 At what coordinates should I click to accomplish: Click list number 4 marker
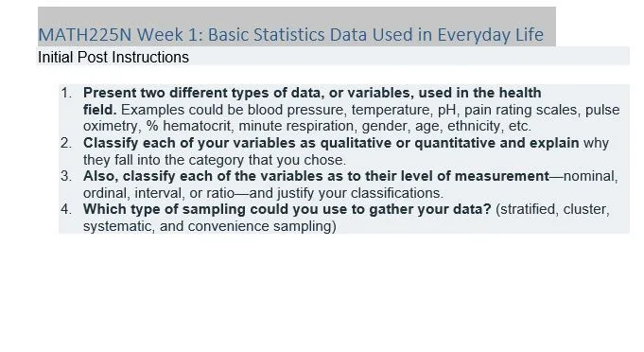66,209
